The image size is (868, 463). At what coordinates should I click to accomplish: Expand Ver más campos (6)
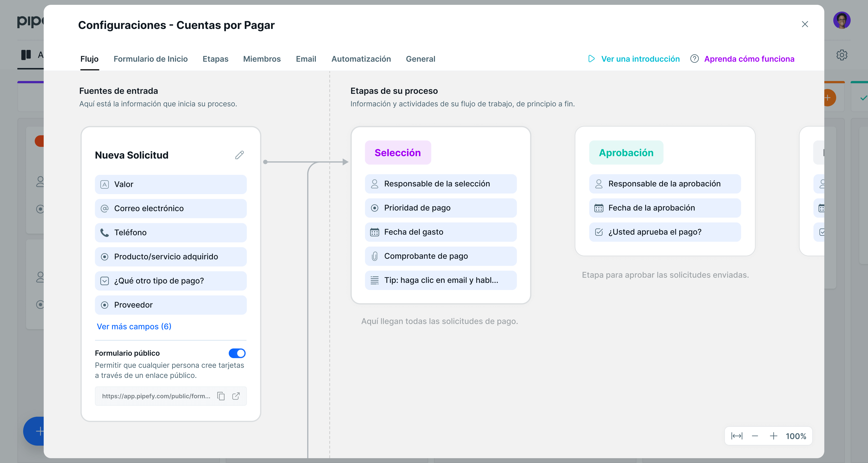[134, 327]
